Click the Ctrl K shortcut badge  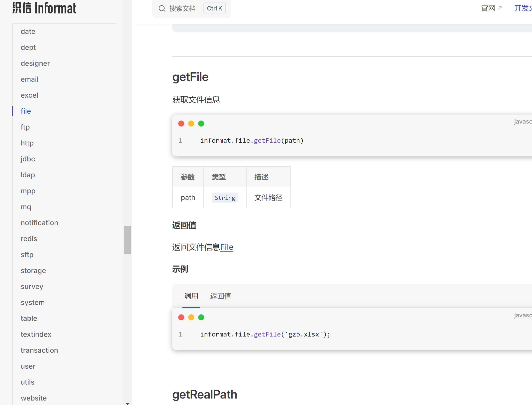point(214,8)
